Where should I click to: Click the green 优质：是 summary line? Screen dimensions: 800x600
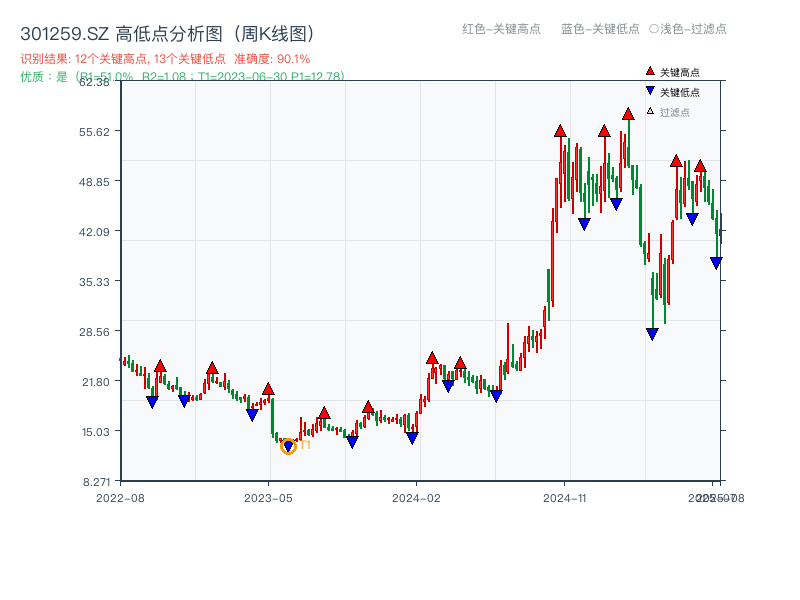coord(183,77)
